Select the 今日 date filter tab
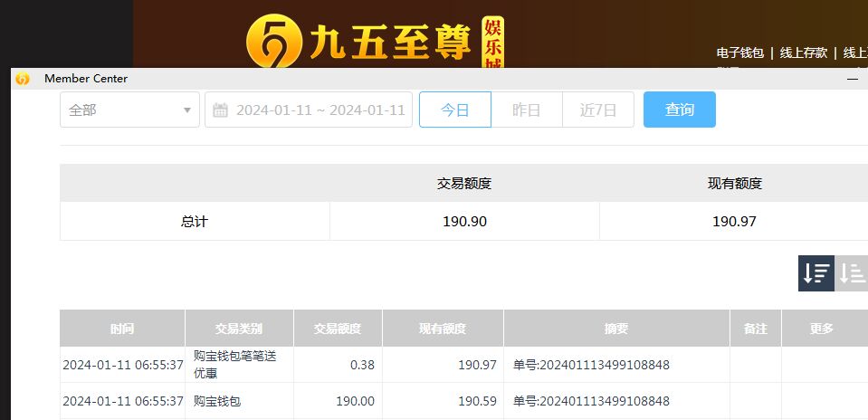 point(455,110)
